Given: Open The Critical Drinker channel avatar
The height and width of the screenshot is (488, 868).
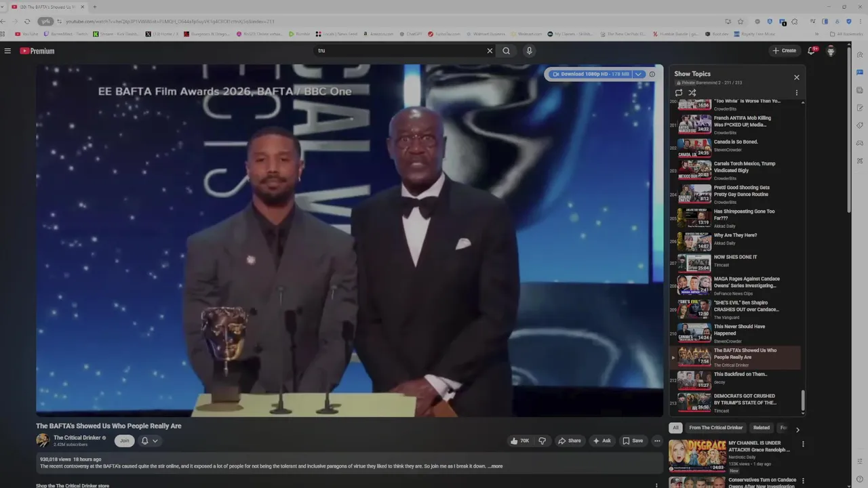Looking at the screenshot, I should click(x=43, y=441).
